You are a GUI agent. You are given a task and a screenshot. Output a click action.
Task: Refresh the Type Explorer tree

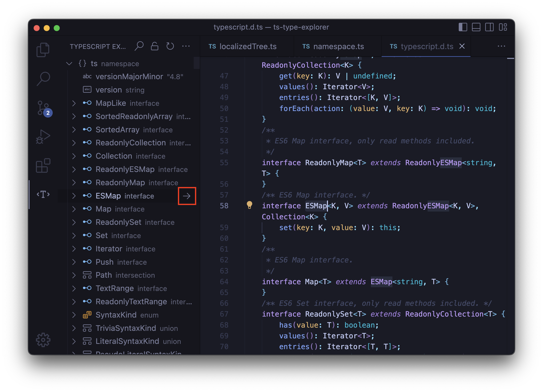pyautogui.click(x=170, y=46)
